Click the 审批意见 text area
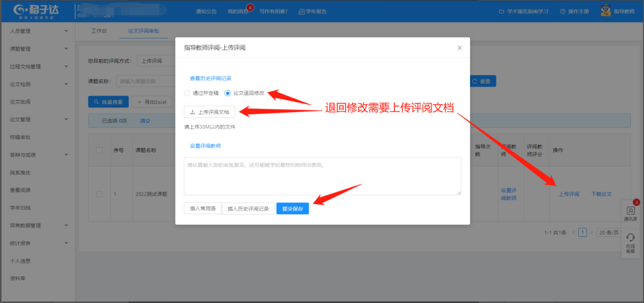Image resolution: width=644 pixels, height=303 pixels. [x=322, y=176]
